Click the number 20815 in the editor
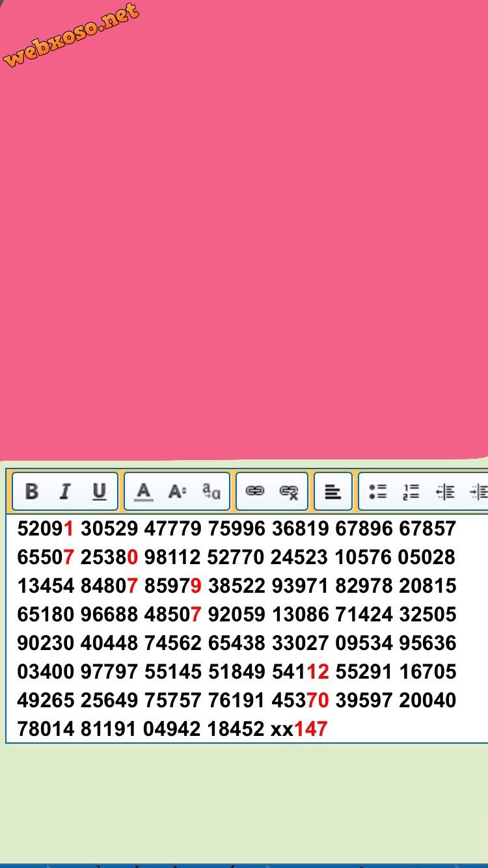The width and height of the screenshot is (488, 868). point(428,586)
